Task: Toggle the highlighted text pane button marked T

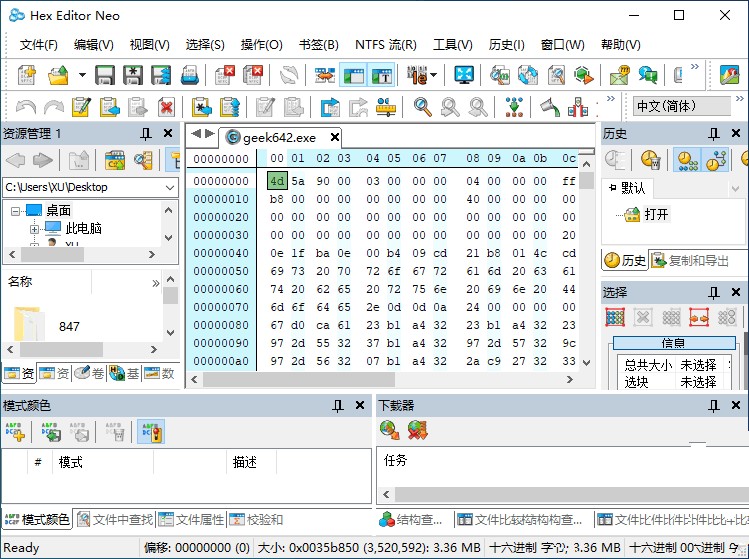Action: 381,75
